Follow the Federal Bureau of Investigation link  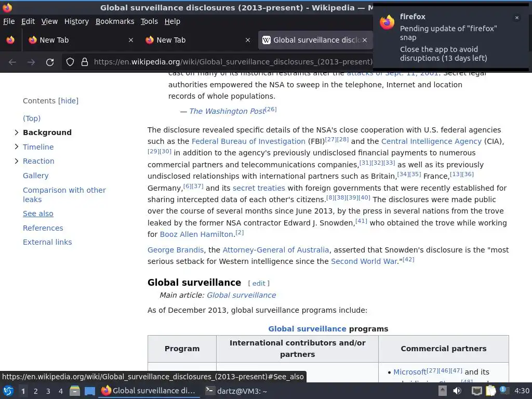pos(248,141)
